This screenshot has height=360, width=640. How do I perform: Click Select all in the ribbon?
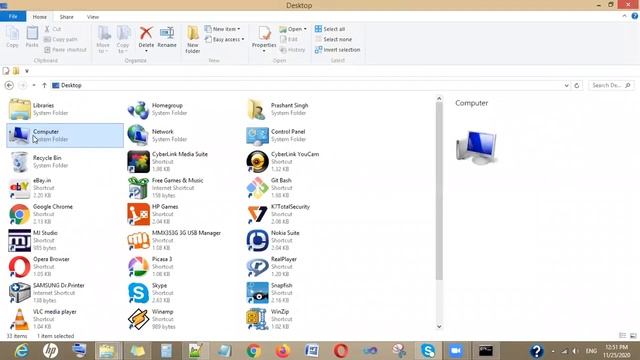point(330,29)
